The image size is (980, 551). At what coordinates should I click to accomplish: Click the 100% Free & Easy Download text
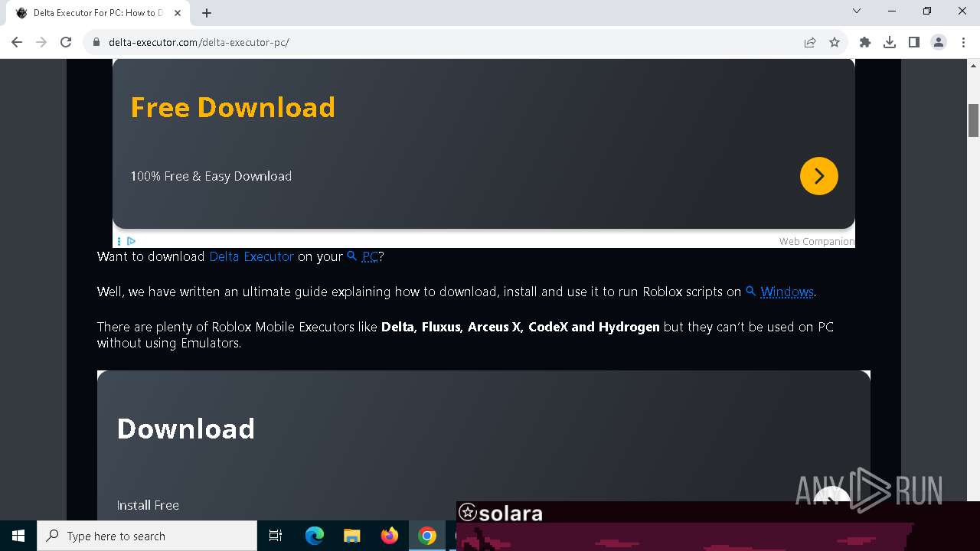tap(211, 176)
